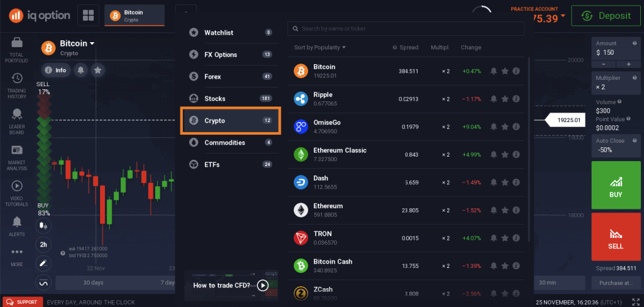
Task: Select the Crypto category
Action: pos(230,121)
